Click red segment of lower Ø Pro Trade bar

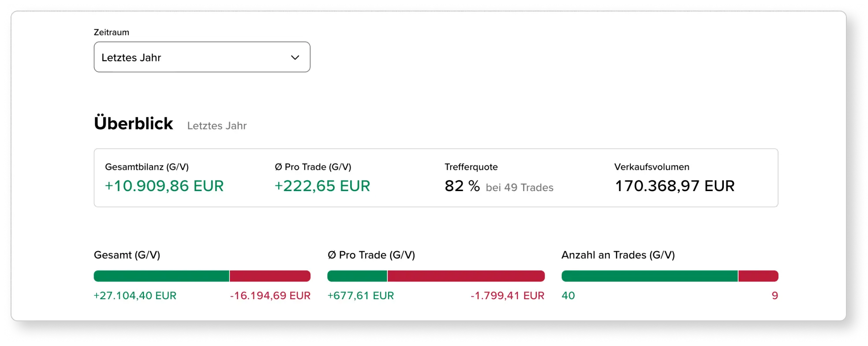[x=466, y=276]
